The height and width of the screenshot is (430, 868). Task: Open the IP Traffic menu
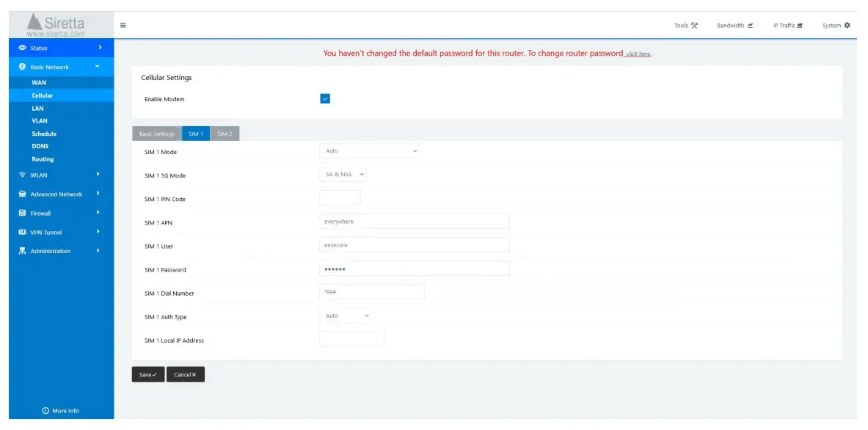(x=788, y=26)
